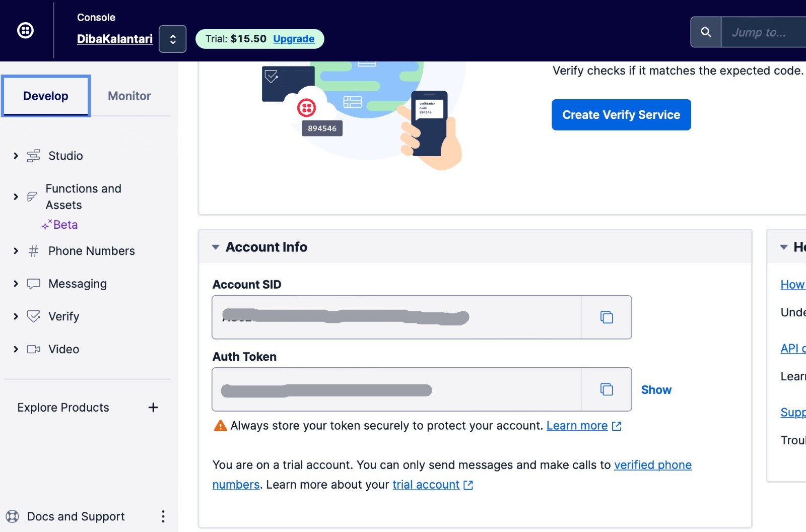Screen dimensions: 806x532
Task: Open Messaging in sidebar
Action: pyautogui.click(x=78, y=284)
